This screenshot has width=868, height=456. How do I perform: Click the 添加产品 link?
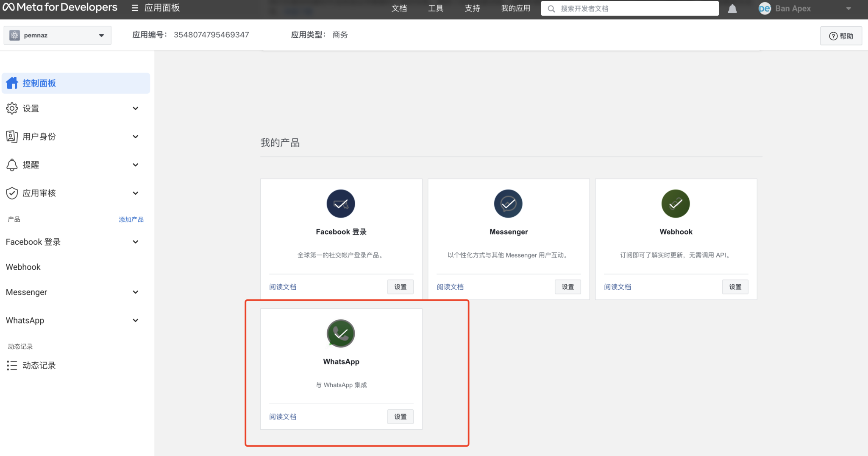pyautogui.click(x=131, y=219)
